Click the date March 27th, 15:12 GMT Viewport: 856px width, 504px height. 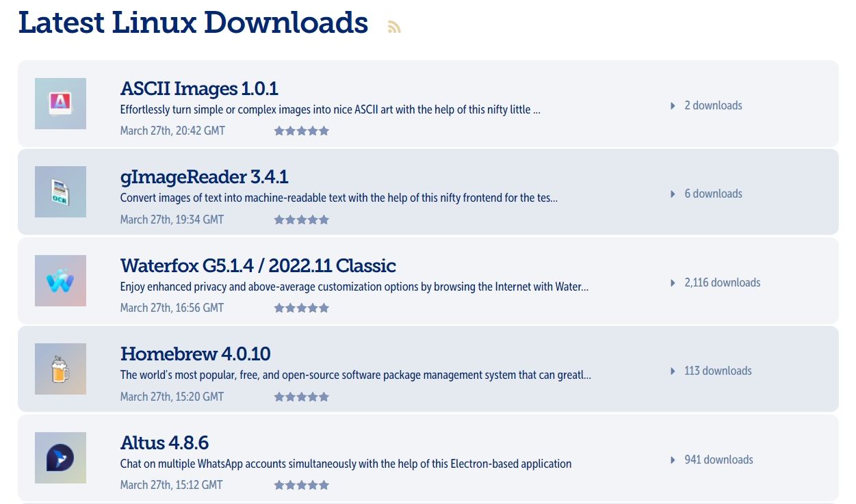(x=171, y=485)
